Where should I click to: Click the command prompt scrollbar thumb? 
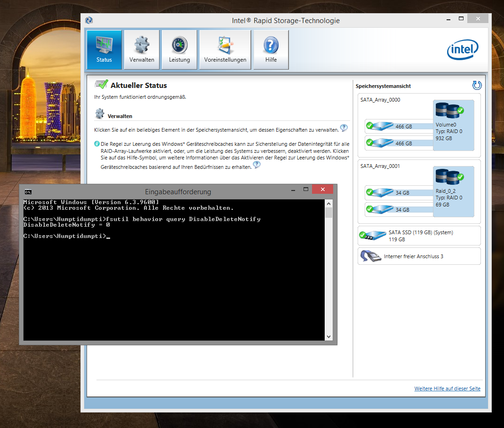(328, 213)
